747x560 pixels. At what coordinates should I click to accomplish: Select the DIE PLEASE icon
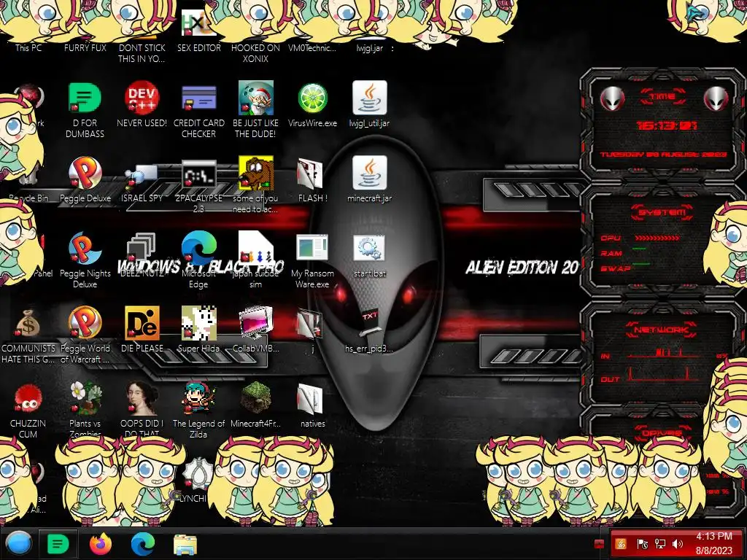(142, 323)
